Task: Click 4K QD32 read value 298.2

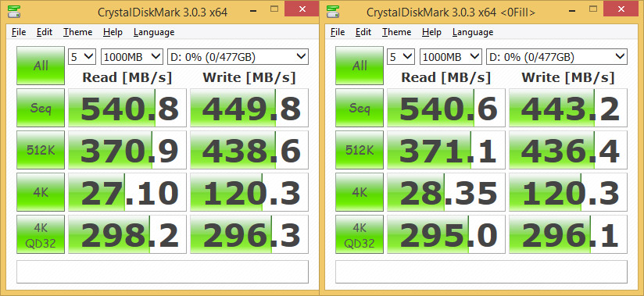Action: [x=127, y=234]
